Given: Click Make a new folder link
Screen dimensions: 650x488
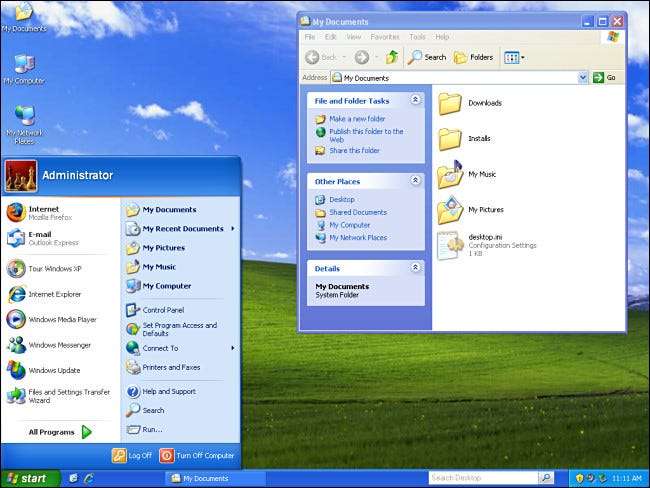Looking at the screenshot, I should point(357,119).
